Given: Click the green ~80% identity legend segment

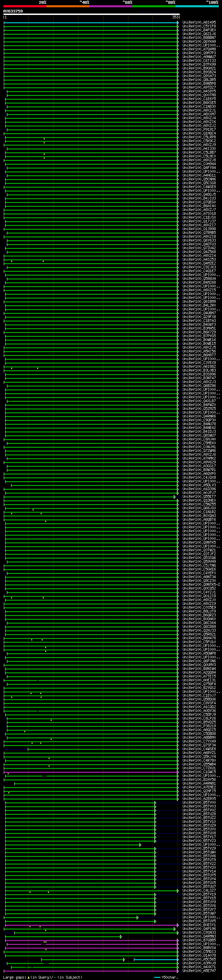Looking at the screenshot, I should pyautogui.click(x=154, y=6).
